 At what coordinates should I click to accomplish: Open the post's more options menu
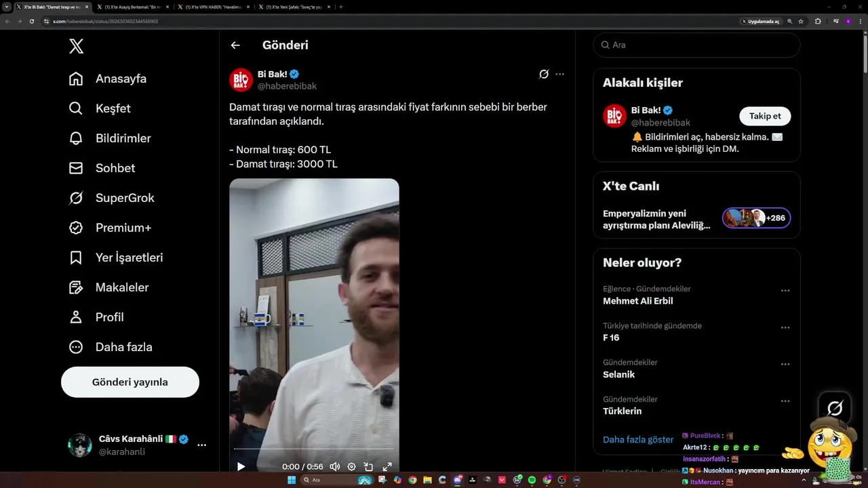[x=559, y=74]
